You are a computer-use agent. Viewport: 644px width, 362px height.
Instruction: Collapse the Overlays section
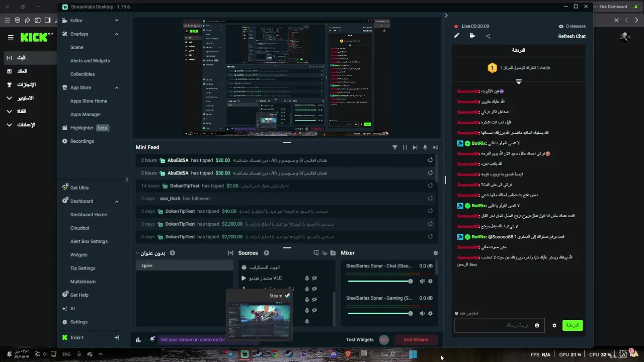click(117, 34)
